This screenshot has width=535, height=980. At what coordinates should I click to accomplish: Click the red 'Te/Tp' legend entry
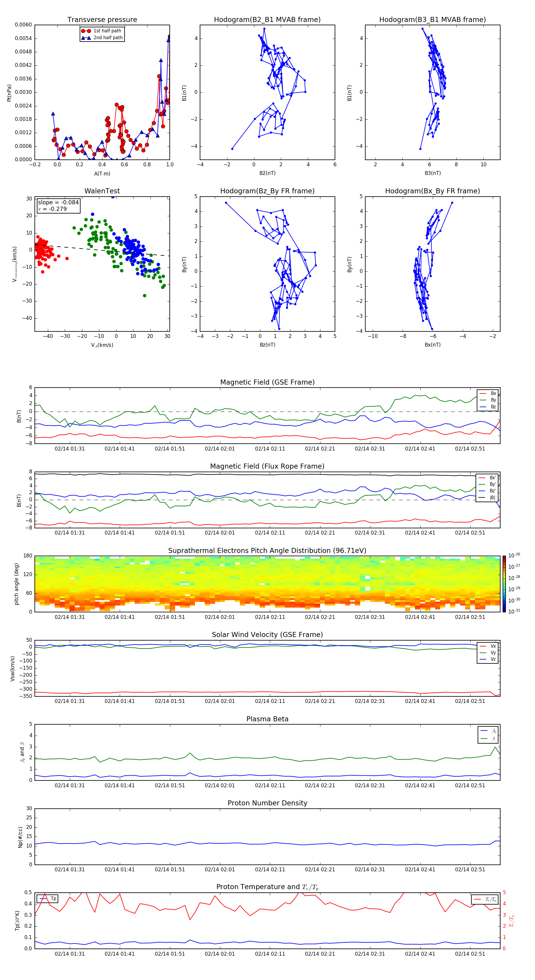pos(485,899)
